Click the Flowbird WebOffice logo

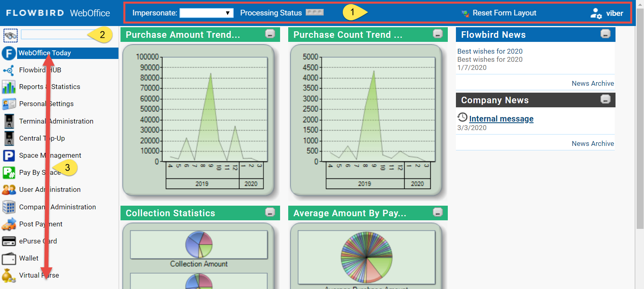point(58,13)
